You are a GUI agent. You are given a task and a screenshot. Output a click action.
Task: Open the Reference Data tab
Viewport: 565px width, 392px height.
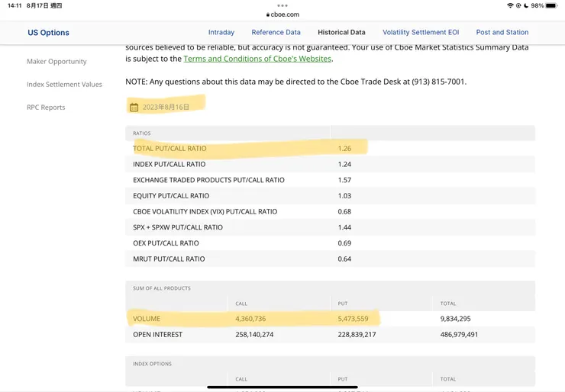tap(276, 32)
